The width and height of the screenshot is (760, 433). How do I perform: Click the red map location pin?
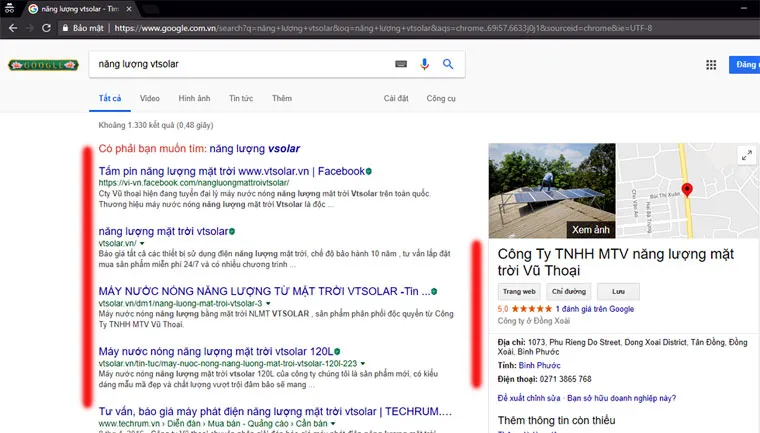687,190
